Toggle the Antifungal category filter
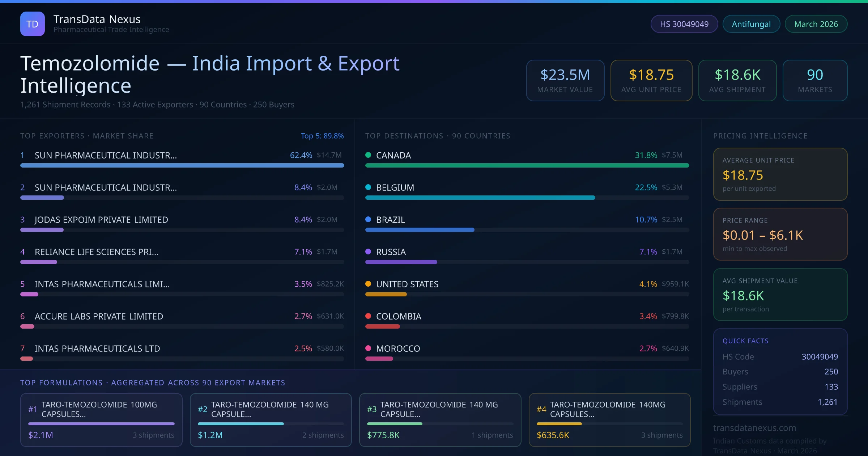 click(751, 24)
